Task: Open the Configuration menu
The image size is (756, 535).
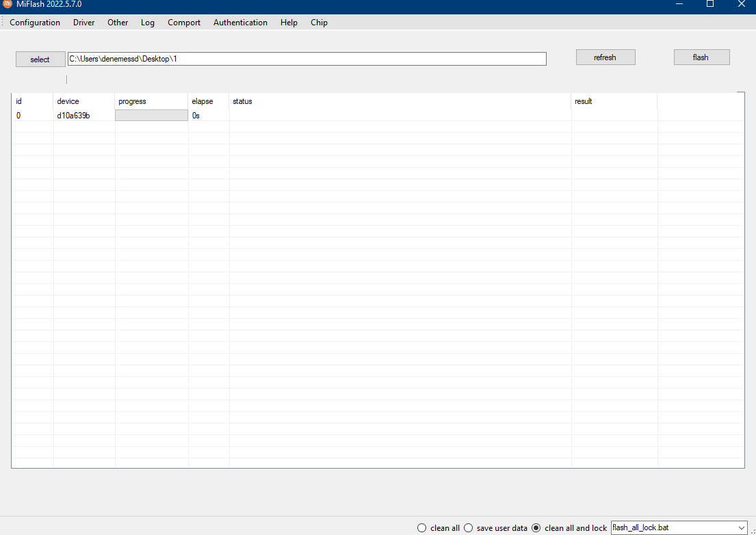Action: tap(35, 23)
